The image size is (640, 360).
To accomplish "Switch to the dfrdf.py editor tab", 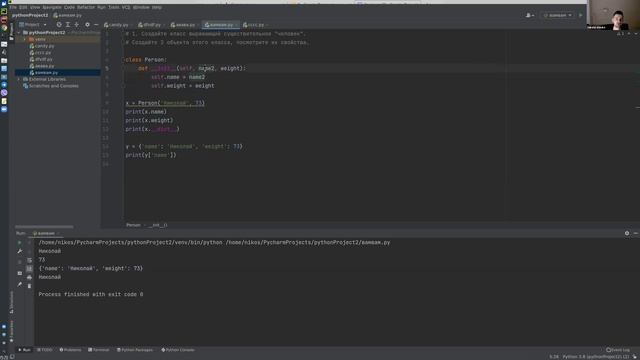I will [150, 25].
